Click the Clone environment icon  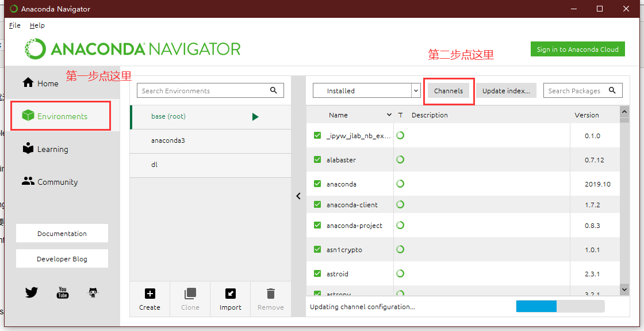(x=190, y=294)
